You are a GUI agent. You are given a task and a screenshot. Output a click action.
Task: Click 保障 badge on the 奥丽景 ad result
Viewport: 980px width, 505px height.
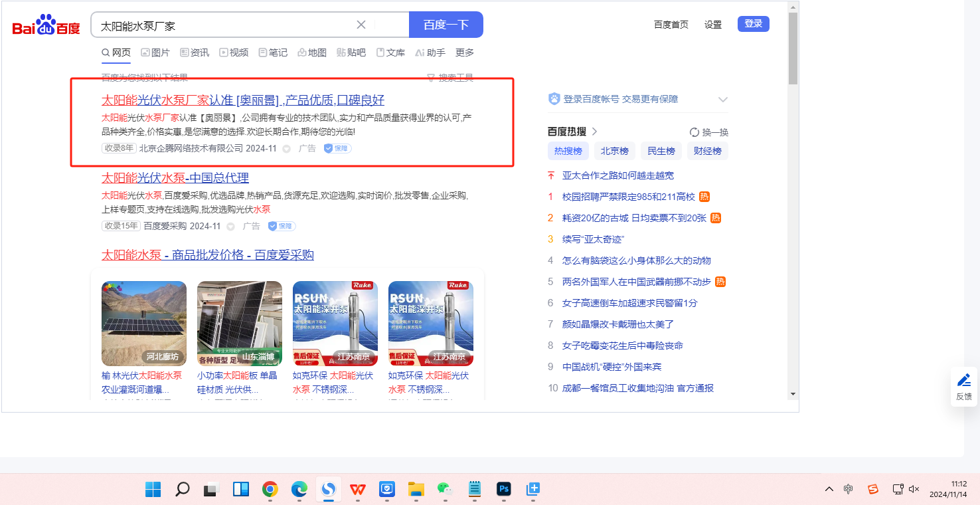(x=338, y=149)
